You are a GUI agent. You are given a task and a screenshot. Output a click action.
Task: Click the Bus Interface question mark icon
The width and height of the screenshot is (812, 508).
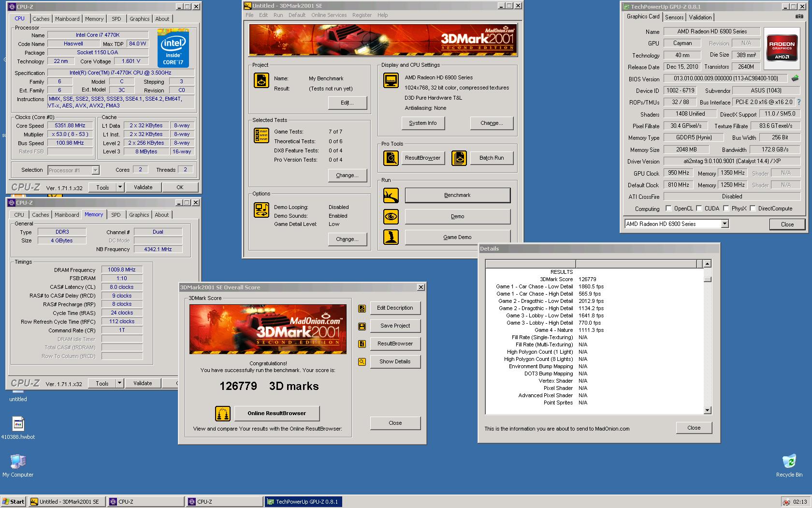point(799,102)
